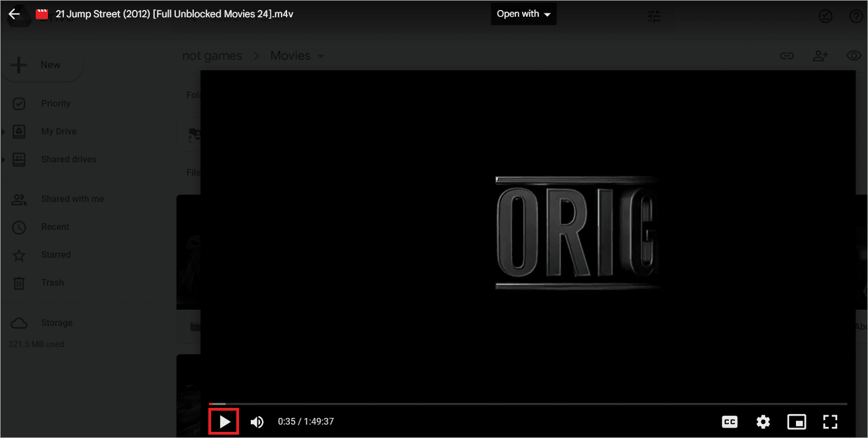Open My Drive in the sidebar
Viewport: 868px width, 438px height.
(x=59, y=131)
